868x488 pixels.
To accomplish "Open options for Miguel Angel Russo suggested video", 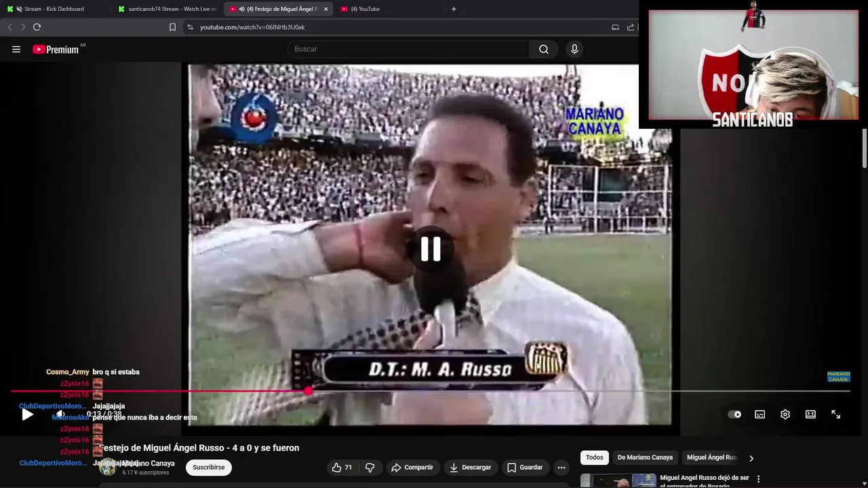I will click(758, 479).
